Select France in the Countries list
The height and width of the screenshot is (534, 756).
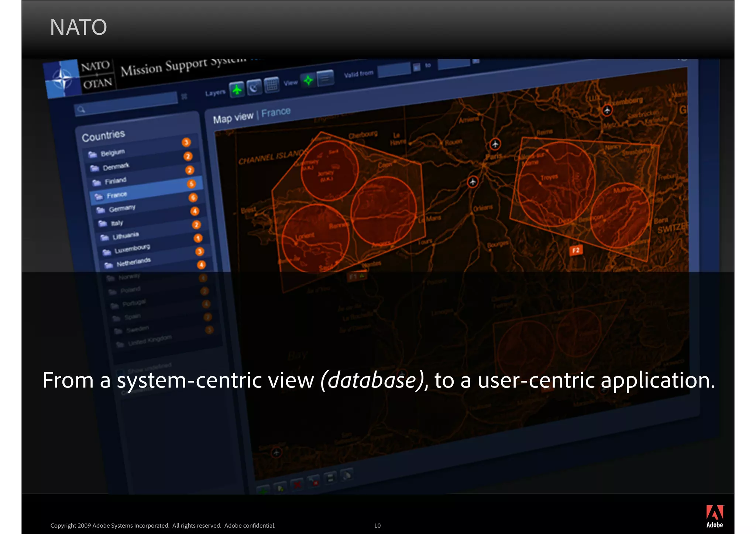(x=117, y=195)
